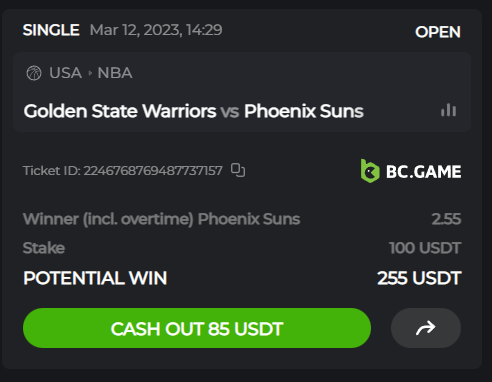Screen dimensions: 492x382
Task: Click the OPEN bet status label
Action: pyautogui.click(x=438, y=32)
